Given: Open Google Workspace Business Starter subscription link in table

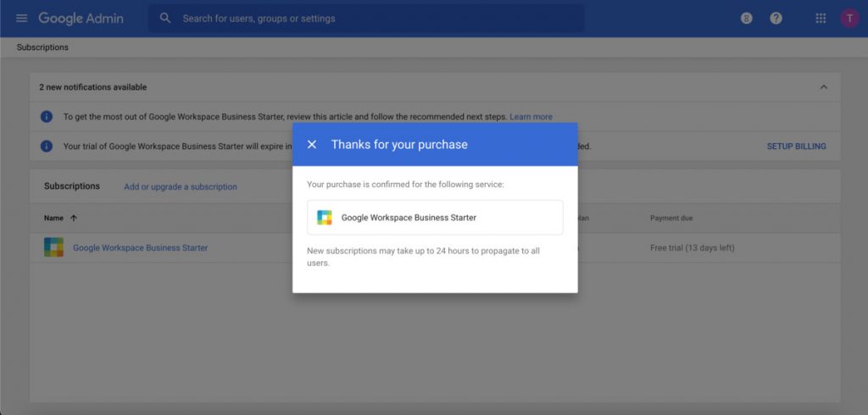Looking at the screenshot, I should (x=141, y=248).
